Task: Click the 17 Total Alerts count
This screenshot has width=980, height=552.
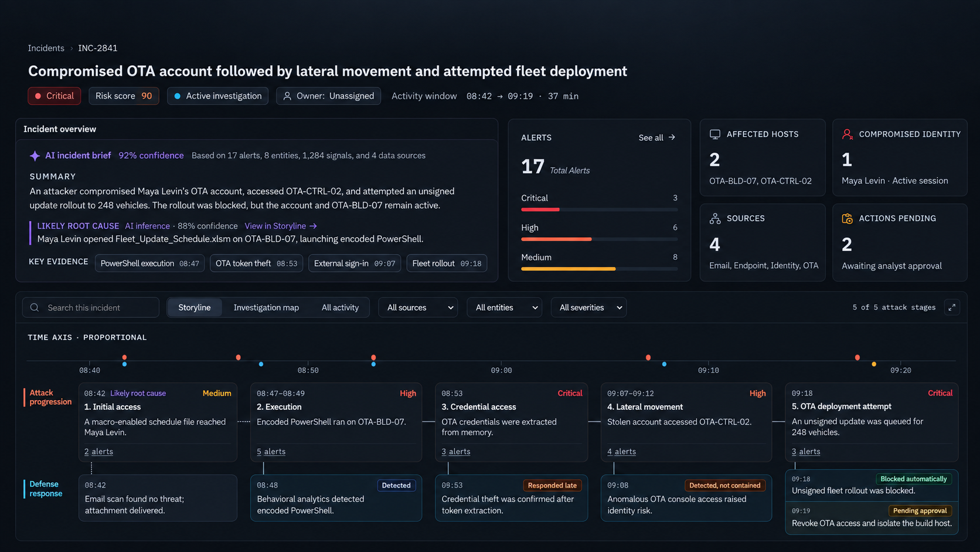Action: [x=555, y=167]
